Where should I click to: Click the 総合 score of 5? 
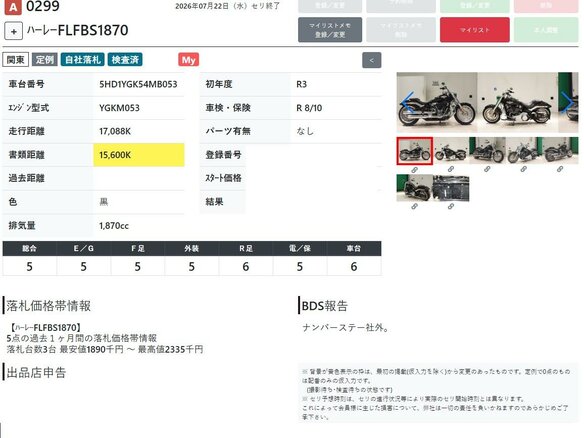tap(29, 267)
